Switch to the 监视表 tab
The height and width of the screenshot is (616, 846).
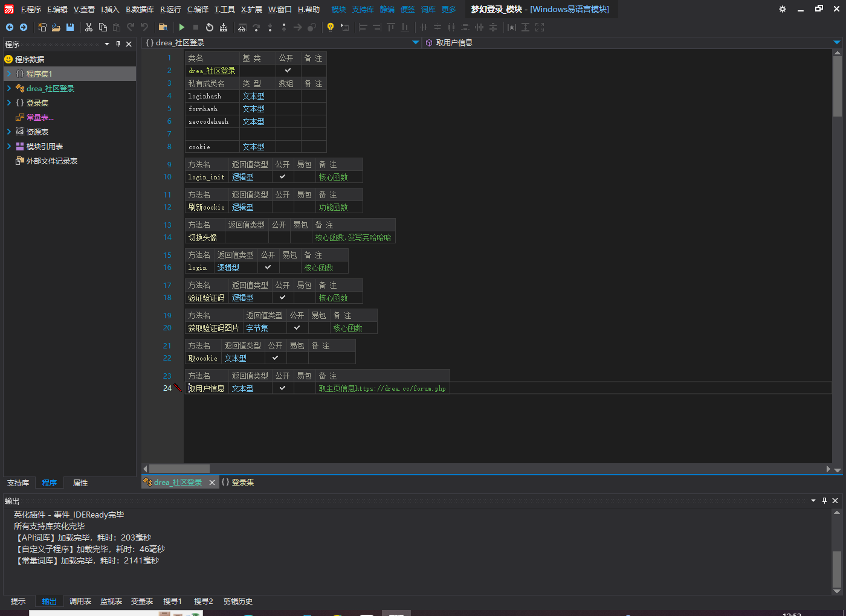point(111,601)
